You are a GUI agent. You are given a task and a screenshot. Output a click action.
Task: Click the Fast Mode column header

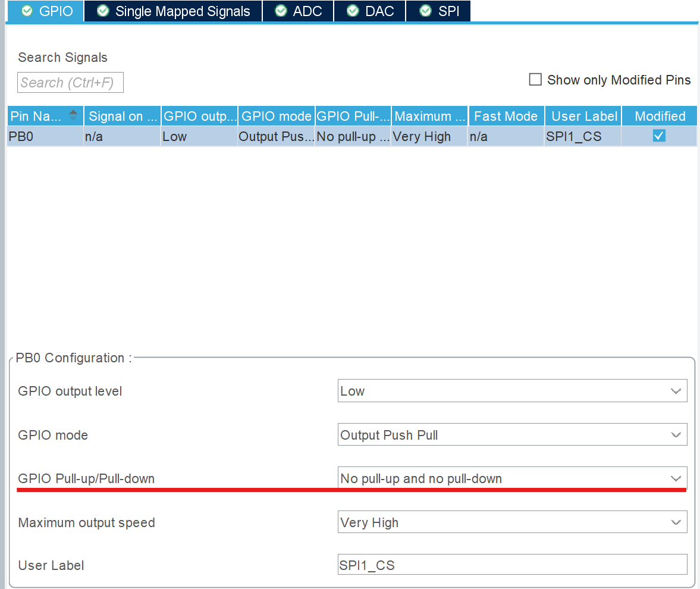(506, 116)
